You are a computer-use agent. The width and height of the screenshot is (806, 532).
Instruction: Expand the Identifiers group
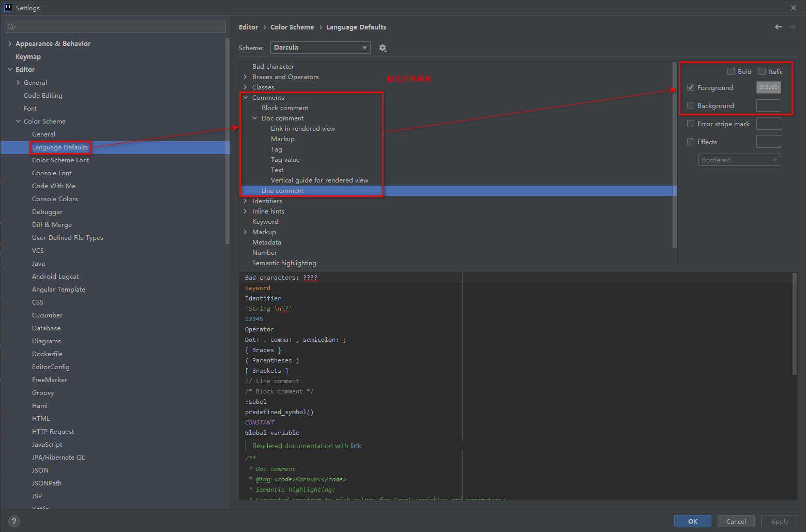pos(246,201)
